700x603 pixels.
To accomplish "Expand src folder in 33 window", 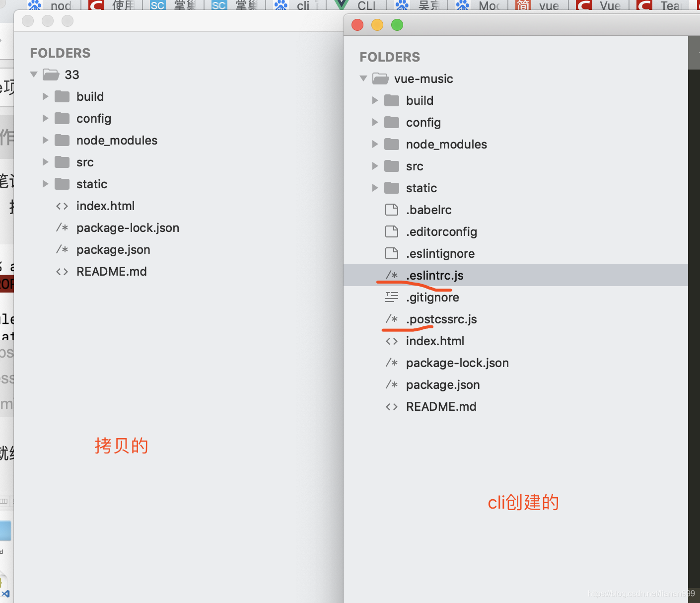I will click(x=45, y=162).
